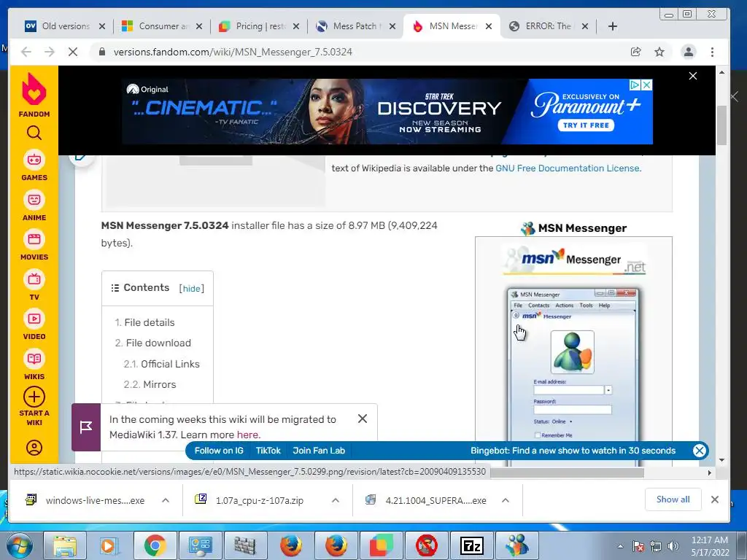Go back to previous page
Screen dimensions: 747x560
26,52
